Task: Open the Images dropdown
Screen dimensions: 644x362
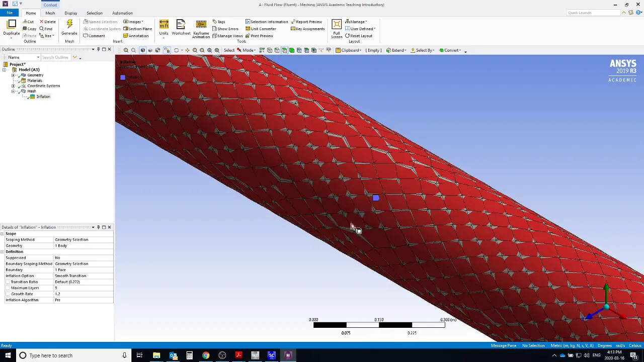Action: coord(133,22)
